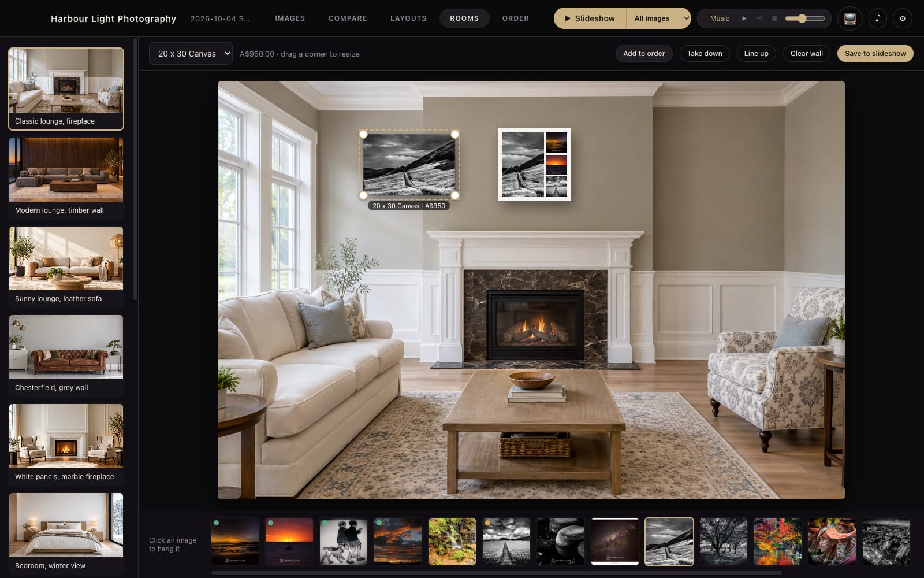Open the session date dropdown next to studio name

[220, 18]
